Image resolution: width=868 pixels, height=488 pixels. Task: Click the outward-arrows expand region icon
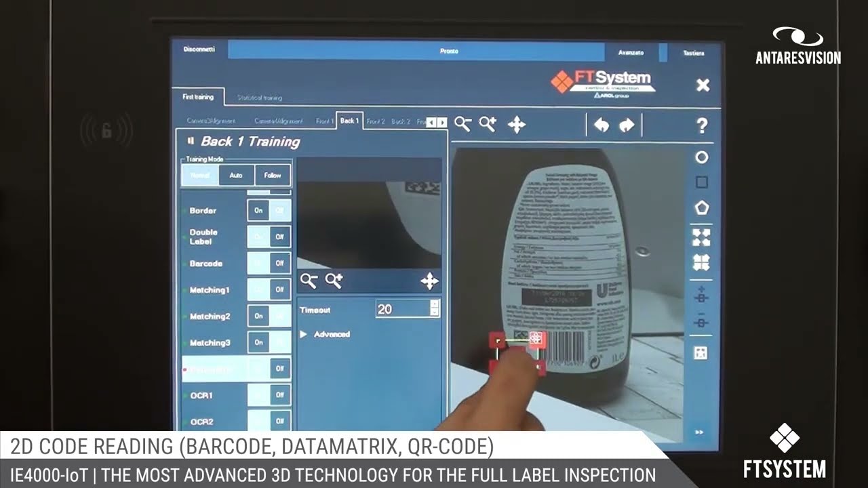click(701, 237)
